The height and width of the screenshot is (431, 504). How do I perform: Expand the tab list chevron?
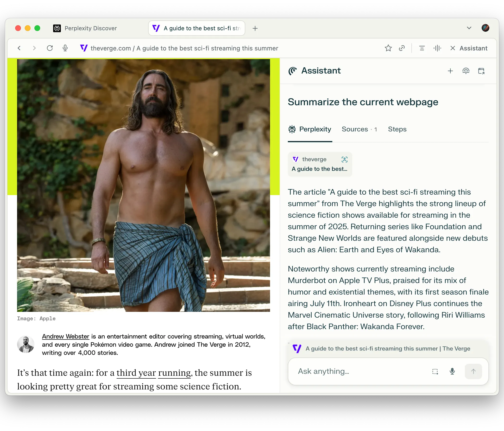point(469,28)
